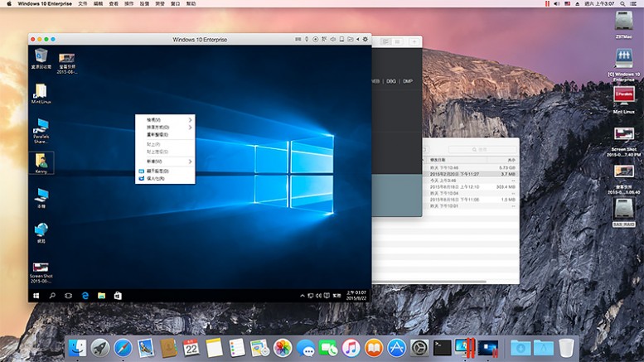Open Terminal from the Dock
Image resolution: width=644 pixels, height=362 pixels.
pyautogui.click(x=443, y=348)
